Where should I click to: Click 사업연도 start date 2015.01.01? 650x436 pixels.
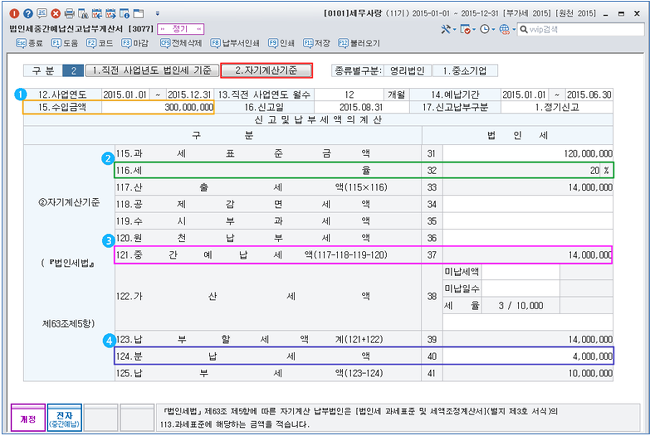point(125,94)
